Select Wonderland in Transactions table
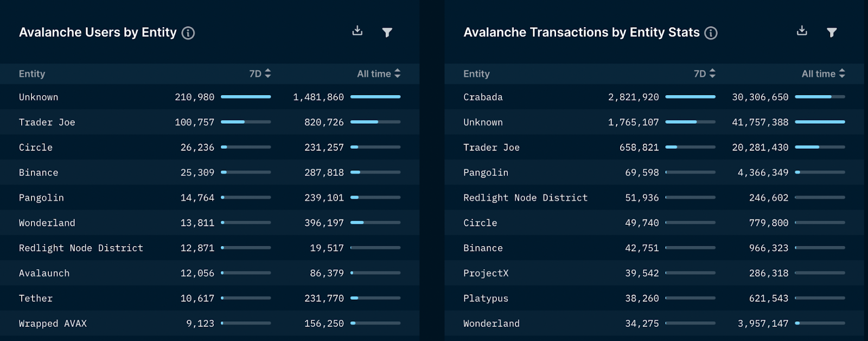Screen dimensions: 868x341 tap(492, 324)
